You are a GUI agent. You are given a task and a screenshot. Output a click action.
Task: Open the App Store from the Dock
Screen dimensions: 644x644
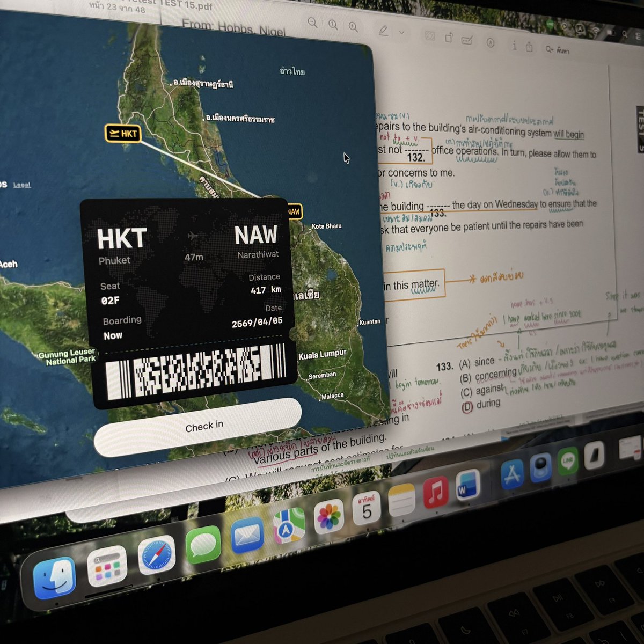[511, 475]
